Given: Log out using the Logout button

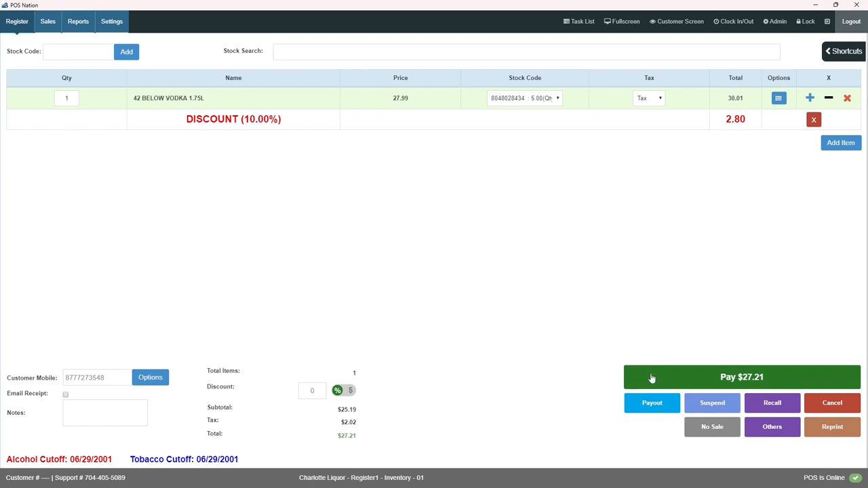Looking at the screenshot, I should 851,21.
